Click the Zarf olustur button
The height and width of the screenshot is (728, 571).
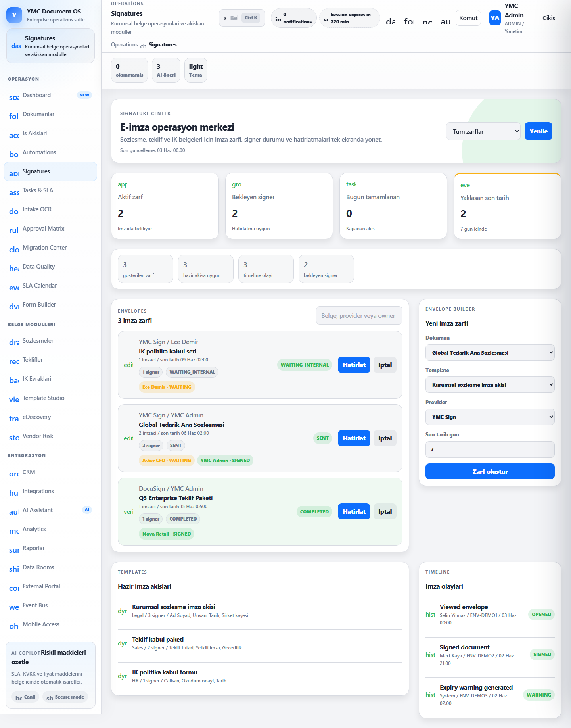490,471
